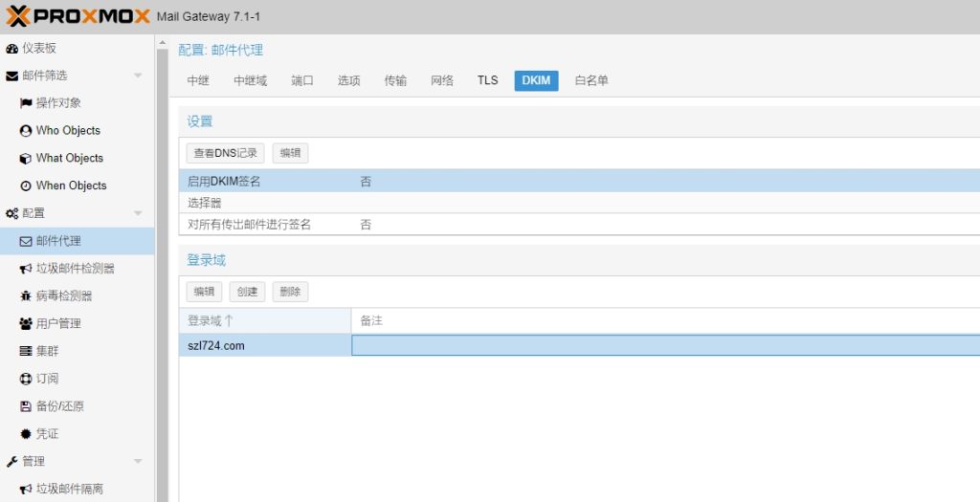This screenshot has width=980, height=502.
Task: Open 垃圾邮件检测器 in the sidebar
Action: [x=75, y=269]
